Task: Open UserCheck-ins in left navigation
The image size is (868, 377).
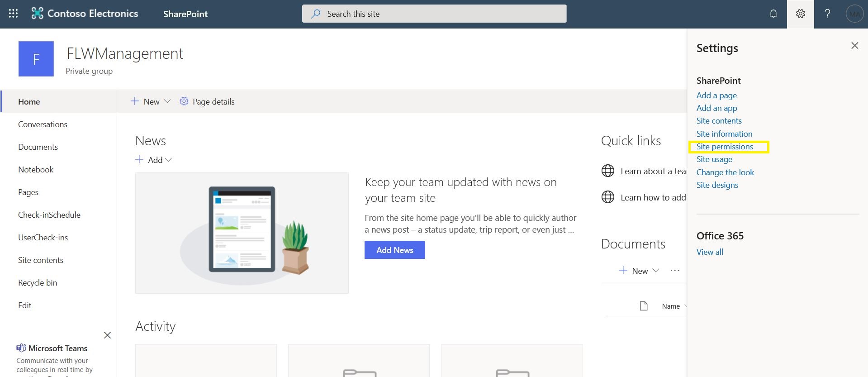Action: click(x=43, y=237)
